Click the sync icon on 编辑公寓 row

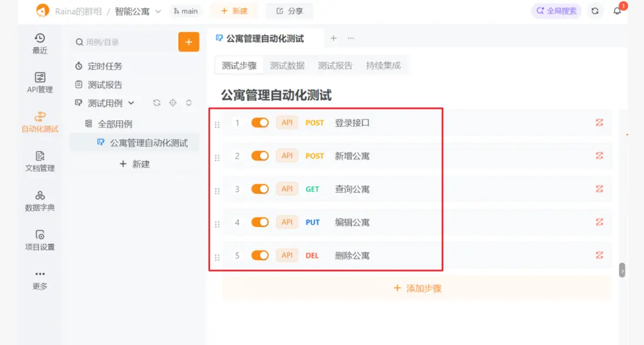(x=599, y=223)
